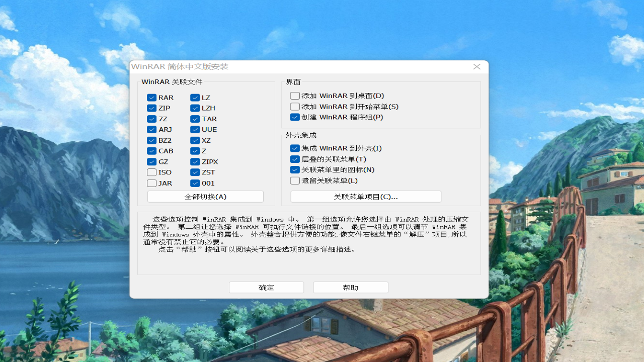Image resolution: width=644 pixels, height=362 pixels.
Task: Open 关联菜单项目 settings
Action: point(365,196)
